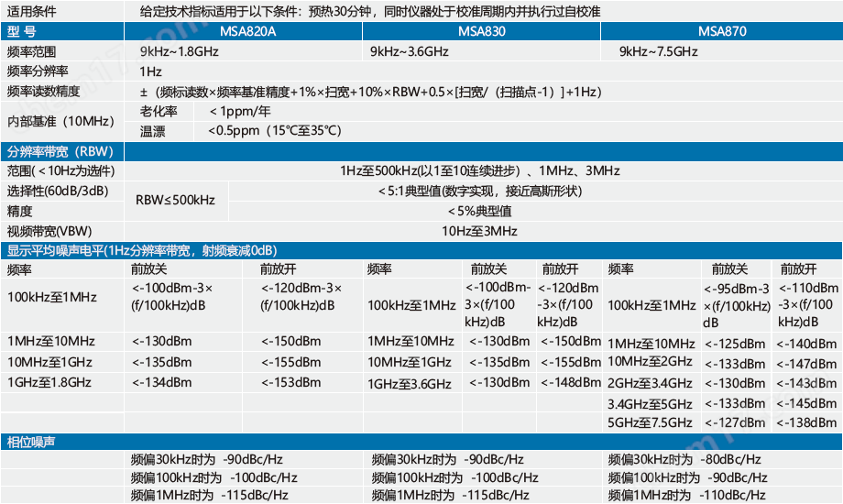Click the 型号 header label
The image size is (843, 504).
point(21,32)
